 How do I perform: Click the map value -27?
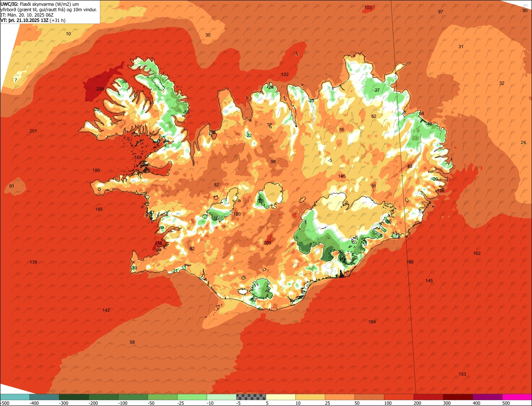point(377,90)
